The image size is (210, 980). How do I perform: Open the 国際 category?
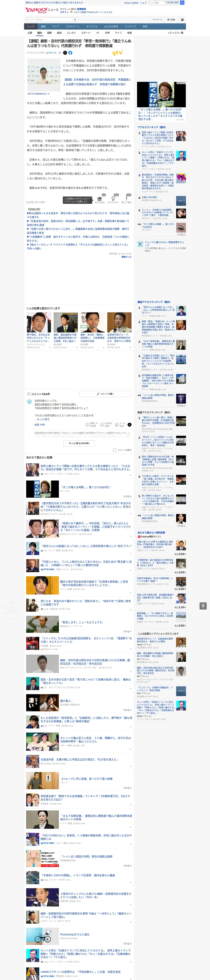click(x=49, y=33)
